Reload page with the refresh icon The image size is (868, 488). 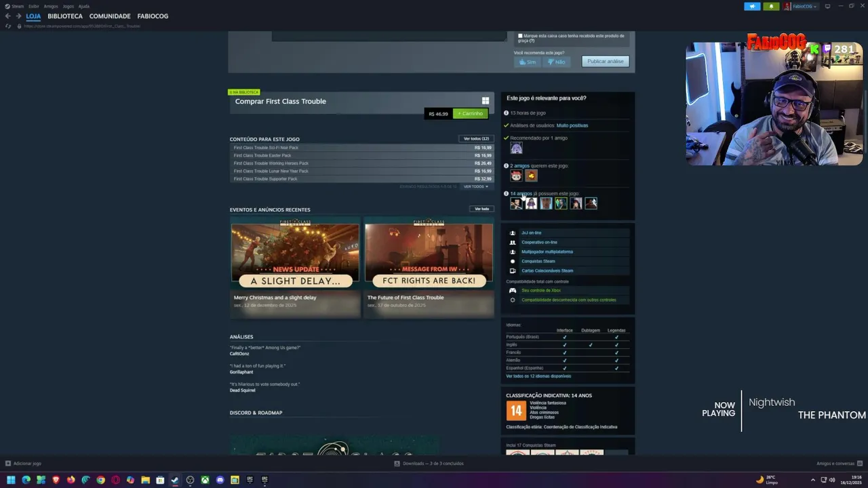7,26
